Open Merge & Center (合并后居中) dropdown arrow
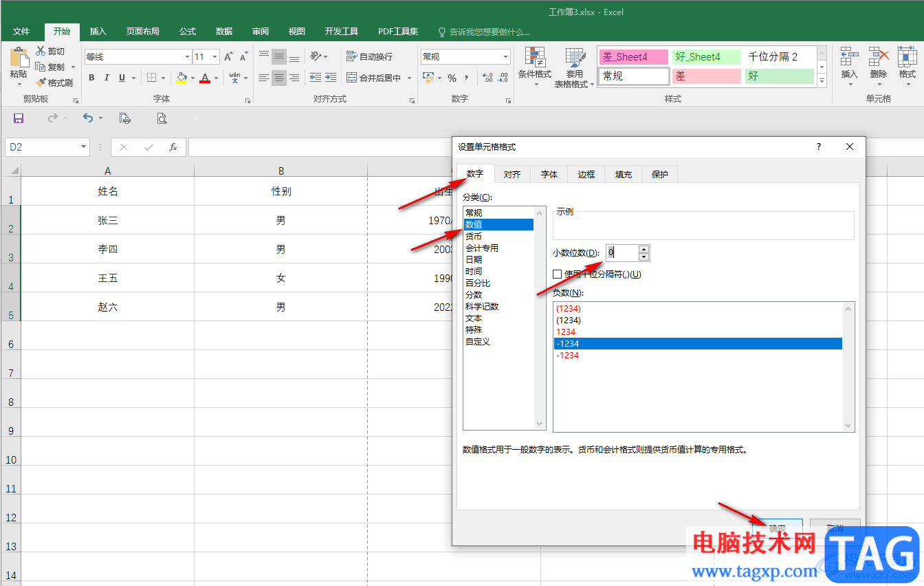924x586 pixels. 409,78
